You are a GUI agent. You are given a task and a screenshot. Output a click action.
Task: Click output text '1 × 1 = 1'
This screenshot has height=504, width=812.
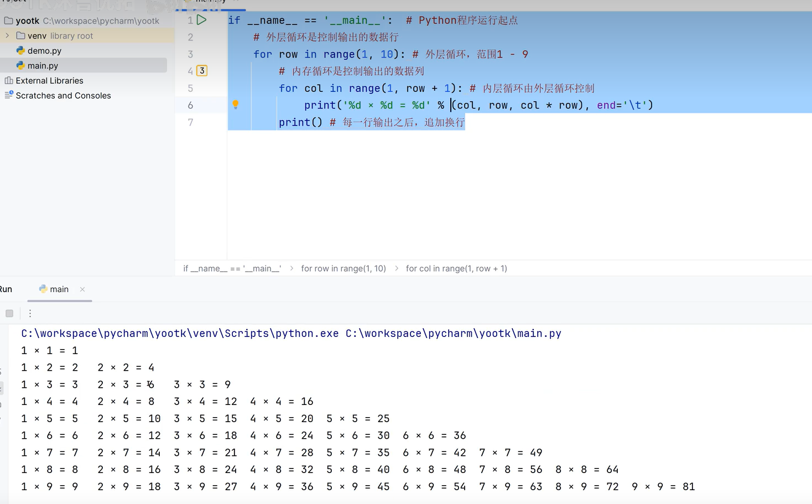(50, 351)
